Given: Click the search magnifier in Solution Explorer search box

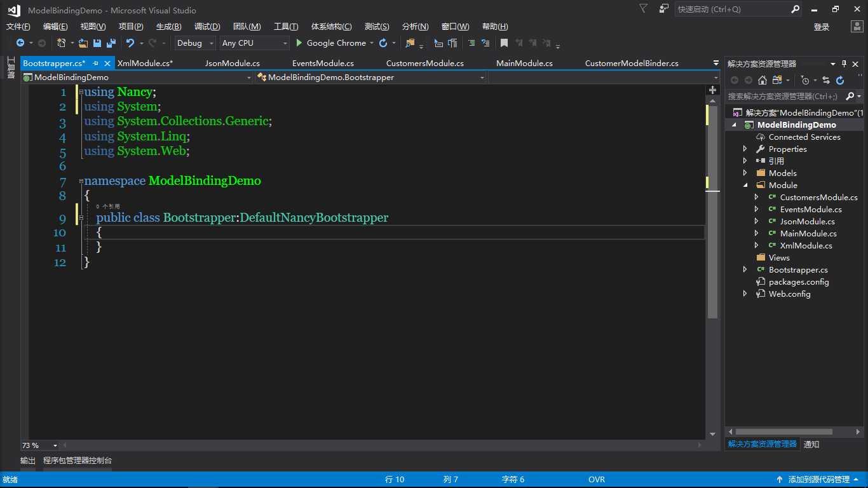Looking at the screenshot, I should 850,97.
